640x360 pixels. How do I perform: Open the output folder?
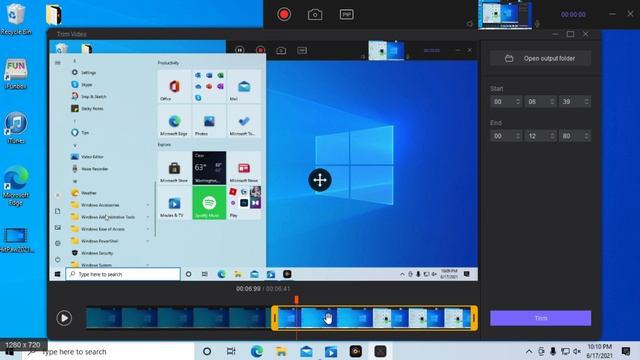click(540, 58)
